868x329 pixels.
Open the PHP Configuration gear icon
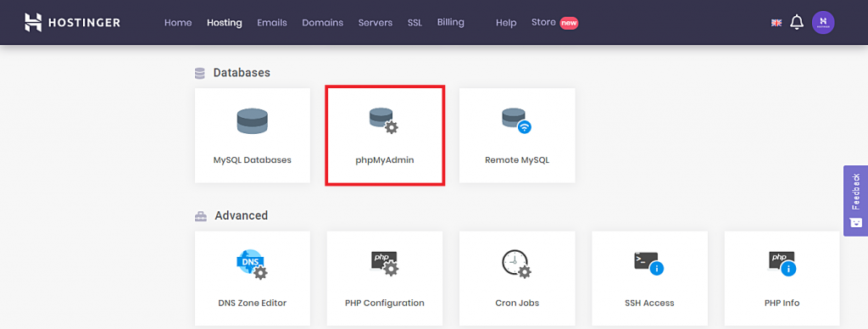pyautogui.click(x=384, y=264)
